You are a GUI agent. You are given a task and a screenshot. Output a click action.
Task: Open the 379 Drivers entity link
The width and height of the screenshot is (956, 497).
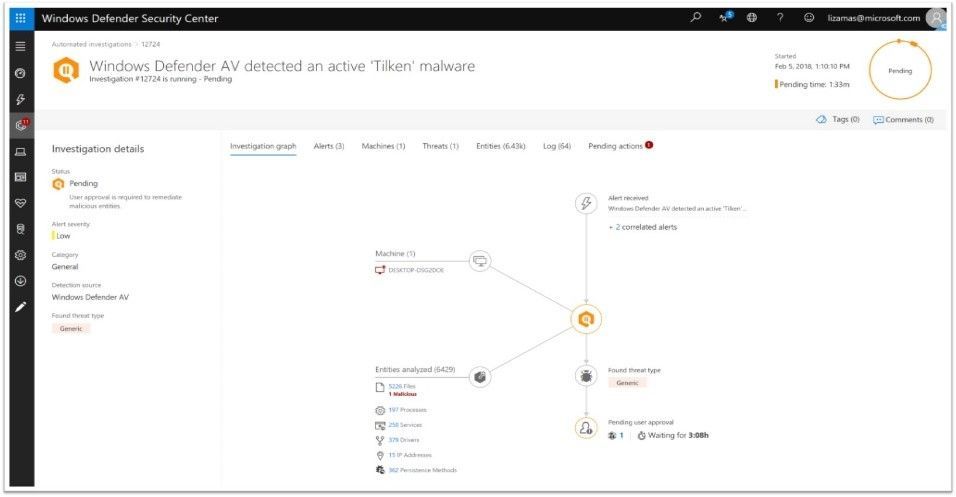[x=404, y=440]
